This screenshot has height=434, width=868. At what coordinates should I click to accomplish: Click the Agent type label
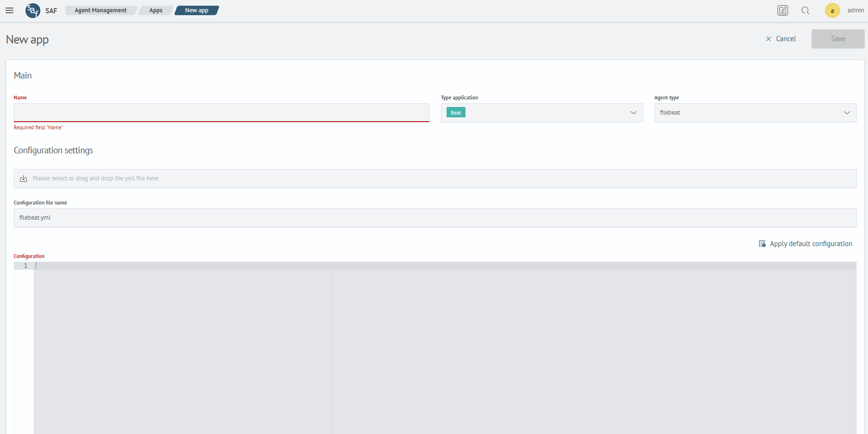tap(667, 97)
